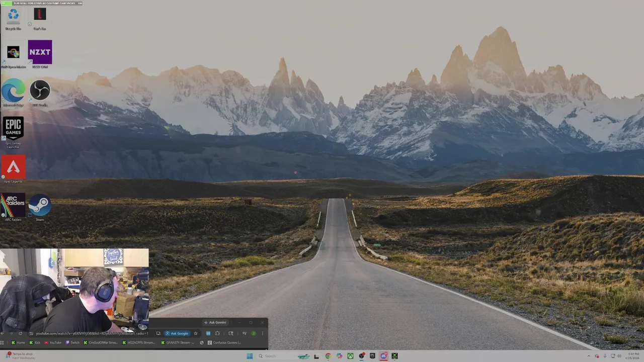Click the Ask Google button in address bar
The image size is (644, 362).
tap(177, 333)
